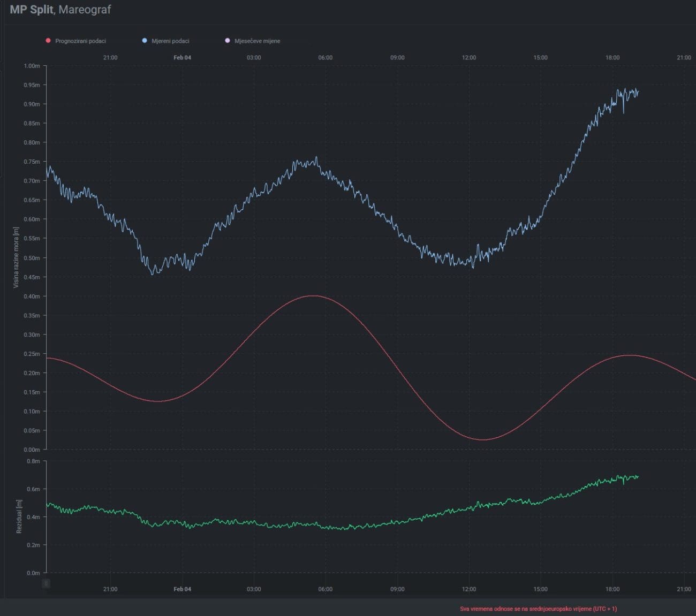
Task: Click the blue Mjereni podaci legend dot
Action: pyautogui.click(x=145, y=41)
